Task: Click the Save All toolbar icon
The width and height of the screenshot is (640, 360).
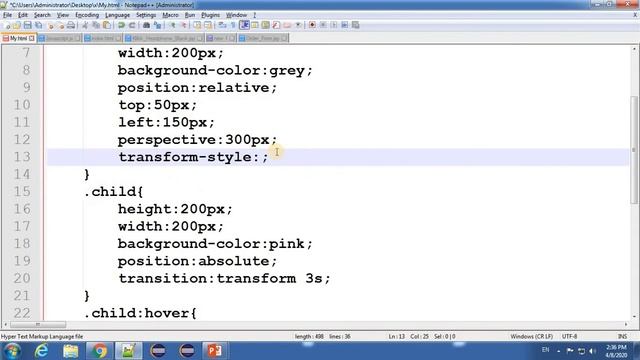Action: pos(38,25)
